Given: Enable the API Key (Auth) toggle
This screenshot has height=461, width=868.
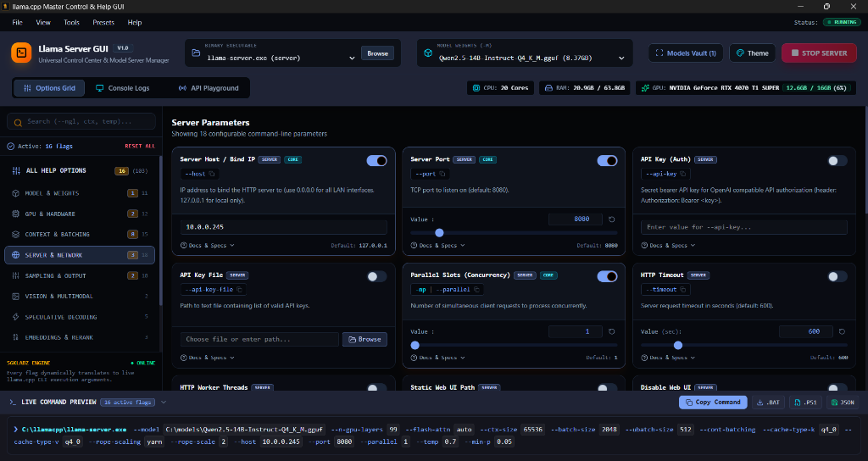Looking at the screenshot, I should 837,160.
